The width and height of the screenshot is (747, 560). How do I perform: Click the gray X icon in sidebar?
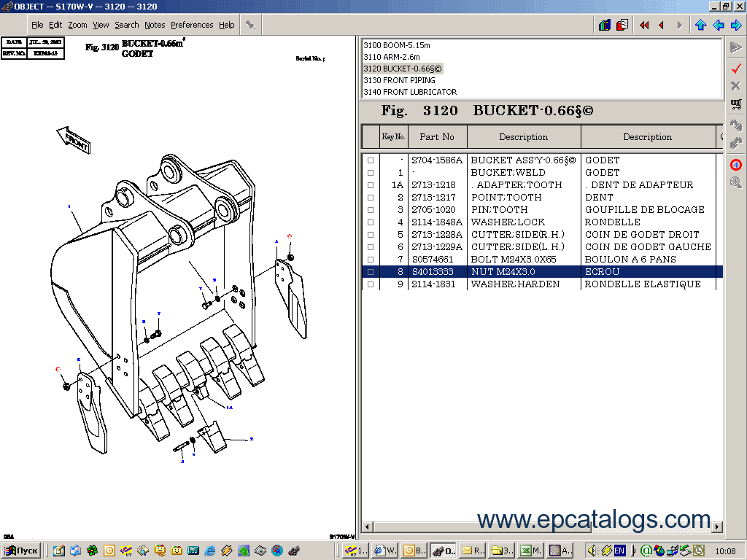tap(736, 86)
